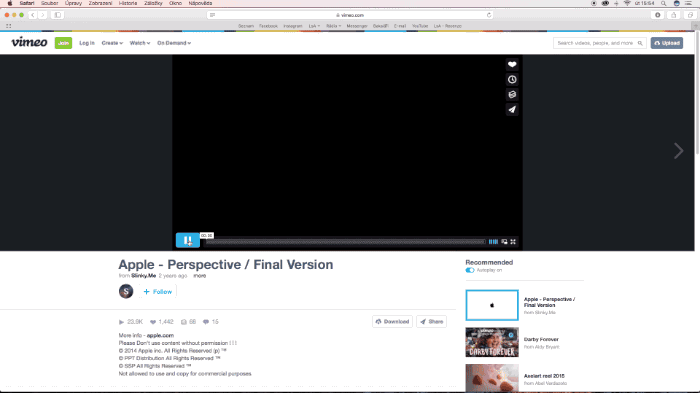Viewport: 700px width, 393px height.
Task: Show all Safari tabs overview button
Action: (690, 15)
